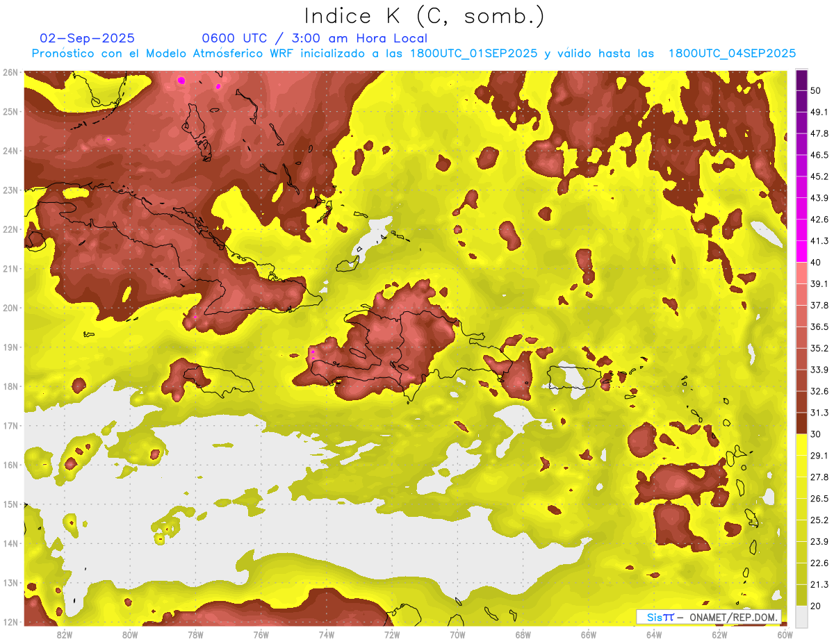
Task: Click the longitude label '76W'
Action: tap(261, 635)
